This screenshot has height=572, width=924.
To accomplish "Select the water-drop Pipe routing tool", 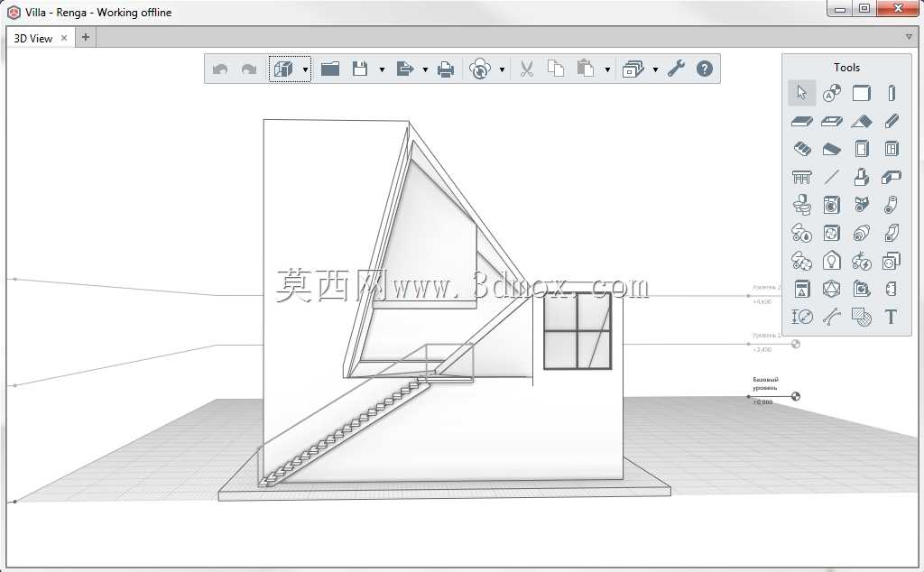I will click(x=801, y=234).
